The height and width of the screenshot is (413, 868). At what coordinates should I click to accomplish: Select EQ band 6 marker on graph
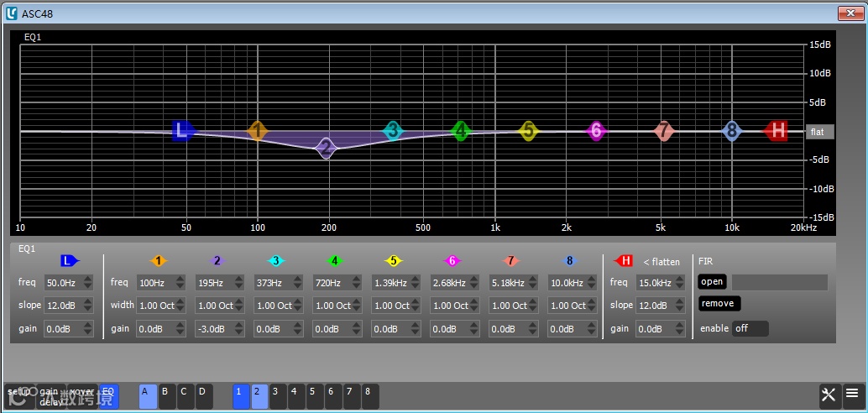pos(596,131)
